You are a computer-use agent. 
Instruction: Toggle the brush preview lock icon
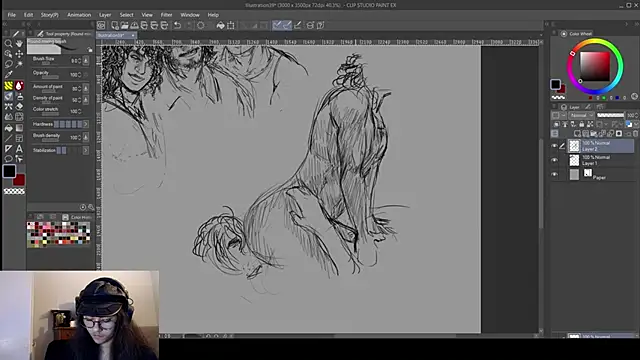[90, 50]
